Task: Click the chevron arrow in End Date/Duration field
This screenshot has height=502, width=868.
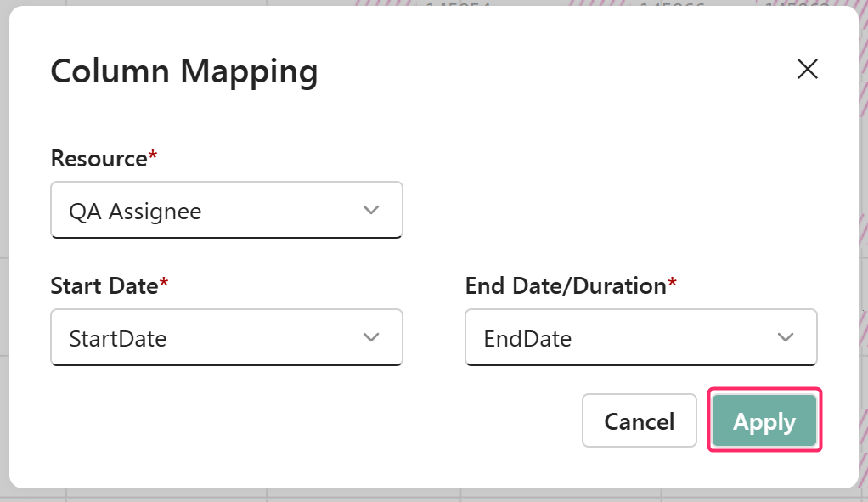Action: (786, 338)
